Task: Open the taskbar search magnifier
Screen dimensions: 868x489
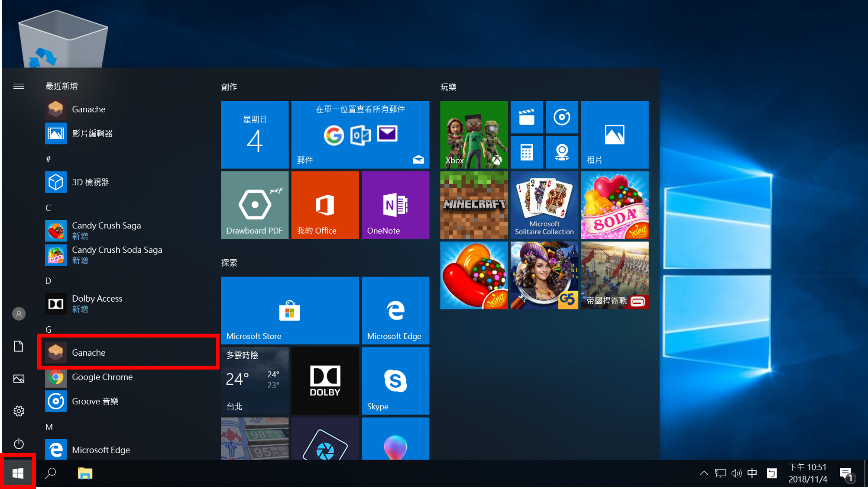Action: tap(51, 473)
